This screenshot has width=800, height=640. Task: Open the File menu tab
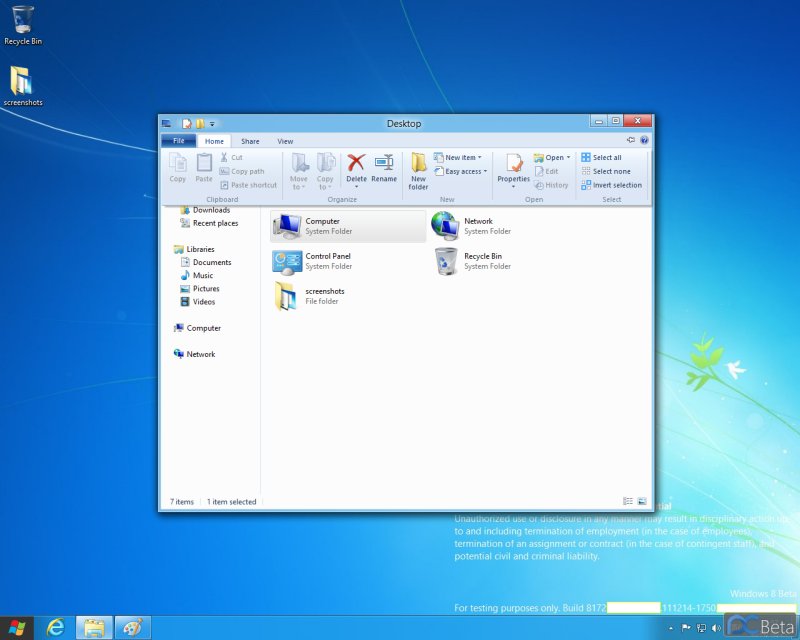click(178, 141)
